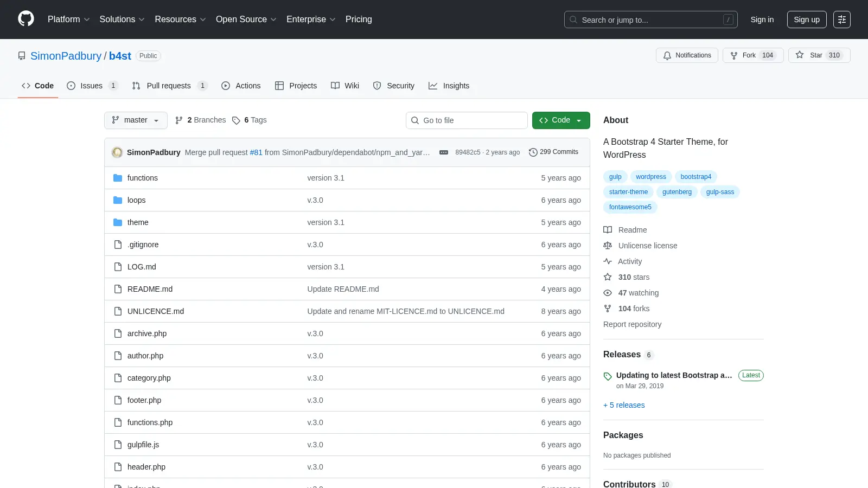The height and width of the screenshot is (488, 868).
Task: Open the Actions tab
Action: pos(241,86)
